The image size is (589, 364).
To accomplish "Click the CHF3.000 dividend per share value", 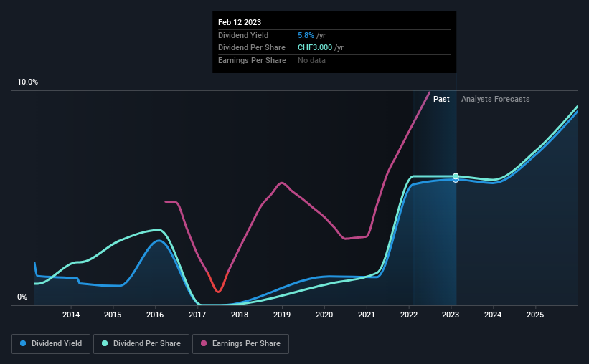I will click(x=315, y=48).
